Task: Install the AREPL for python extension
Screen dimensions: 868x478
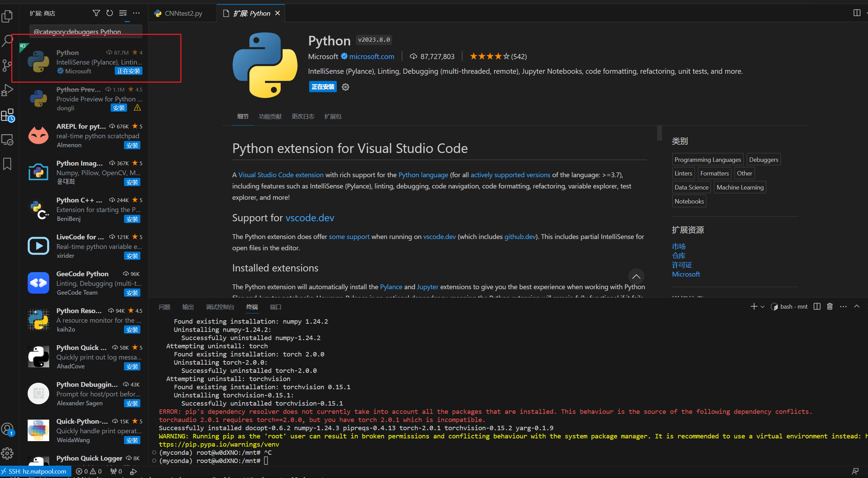Action: pos(132,145)
